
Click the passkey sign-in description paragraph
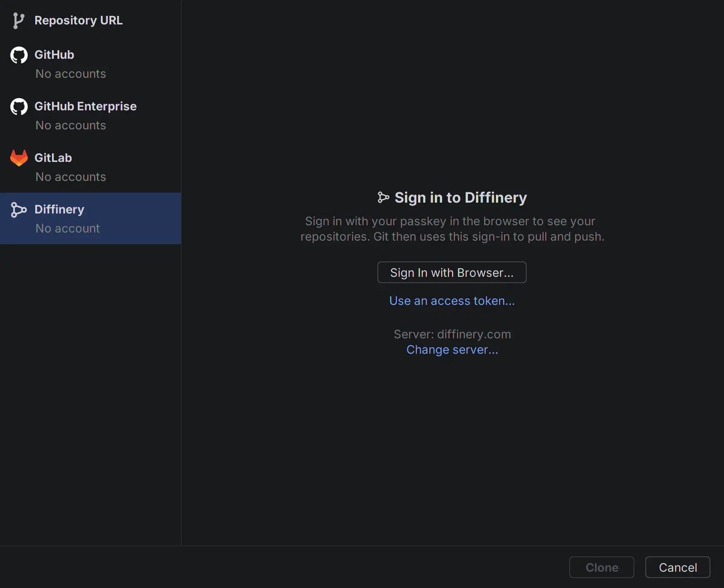tap(452, 229)
